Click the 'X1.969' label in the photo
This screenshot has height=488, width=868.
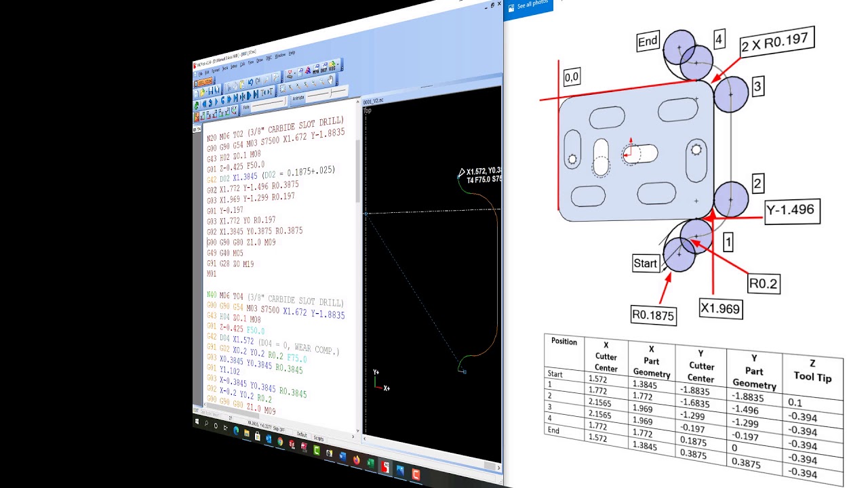point(721,308)
